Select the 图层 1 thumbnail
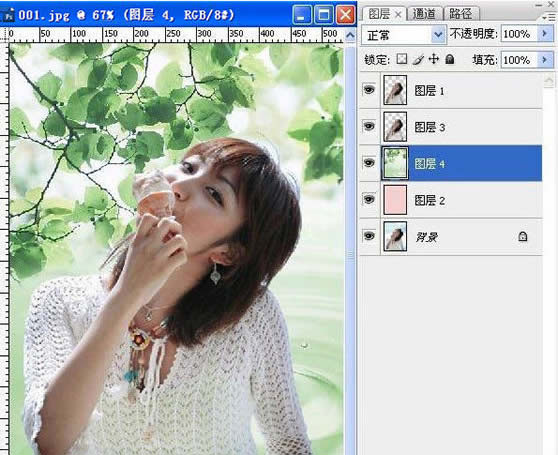 pos(395,90)
